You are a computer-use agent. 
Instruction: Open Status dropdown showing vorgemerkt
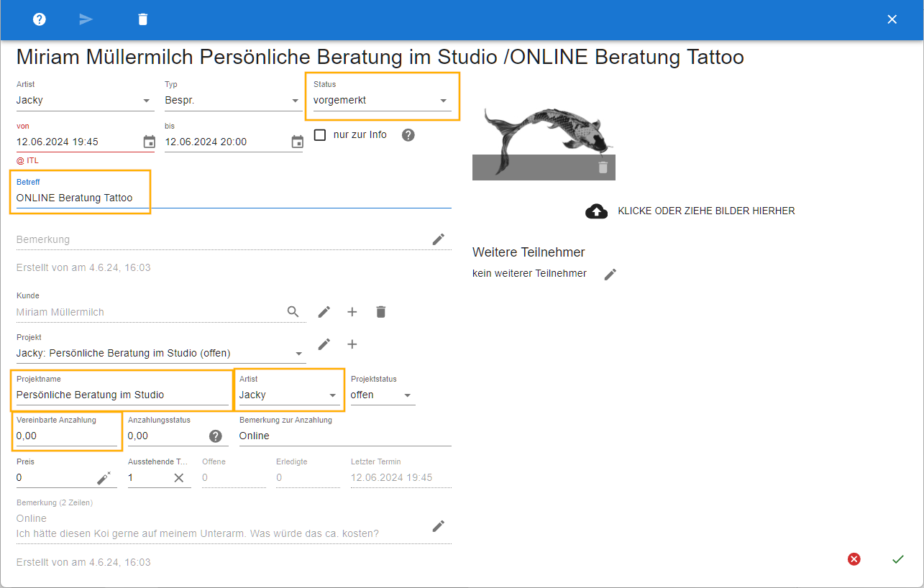[x=383, y=101]
